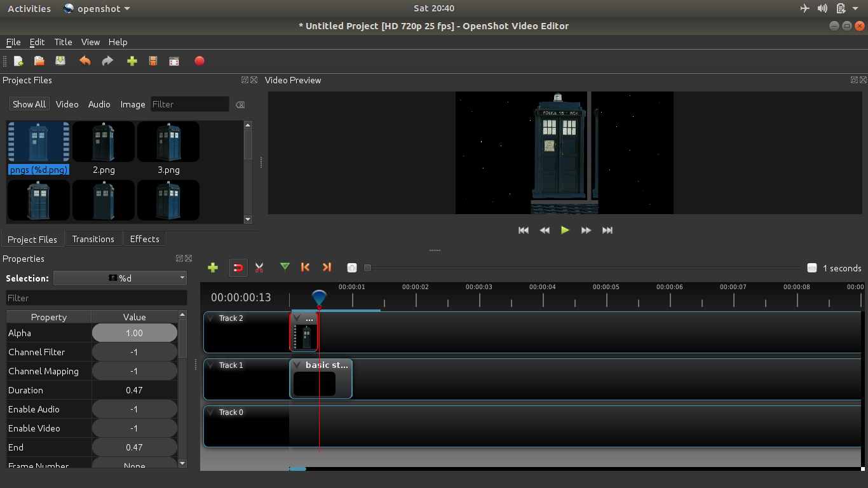Click the zoom out icon near '1 seconds'

(x=812, y=268)
